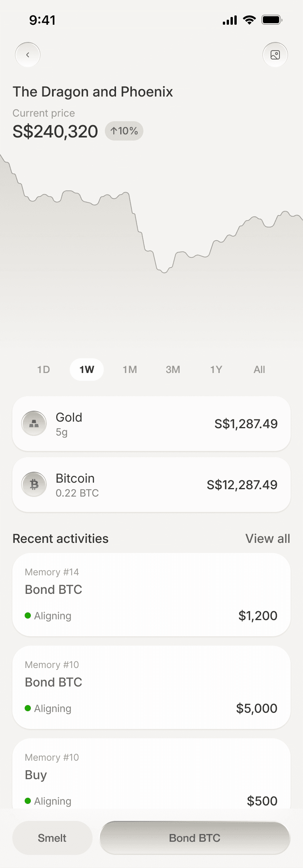The height and width of the screenshot is (868, 303).
Task: Click the Bitcoin coin icon
Action: 34,485
